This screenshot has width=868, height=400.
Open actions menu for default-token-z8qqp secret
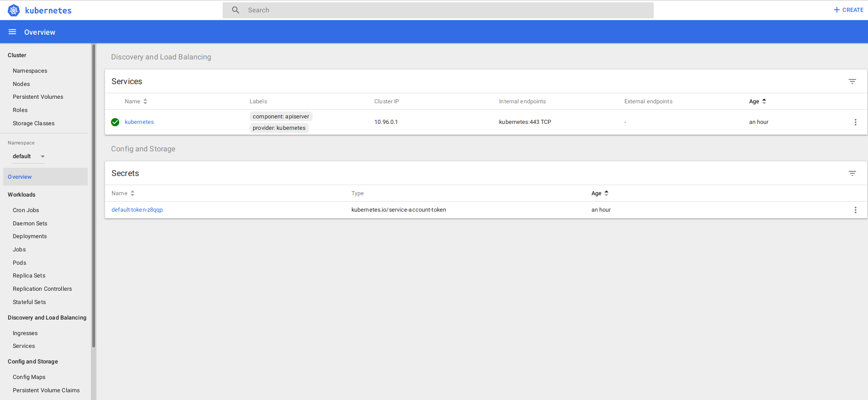click(855, 210)
